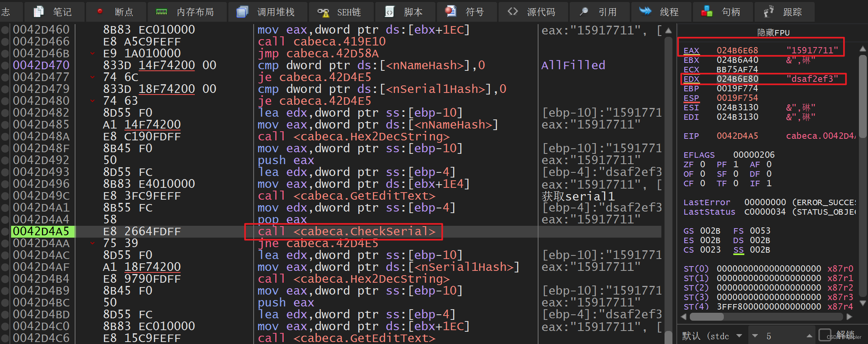Click the red 断点 breakpoint dot icon
The width and height of the screenshot is (868, 344).
pyautogui.click(x=100, y=11)
